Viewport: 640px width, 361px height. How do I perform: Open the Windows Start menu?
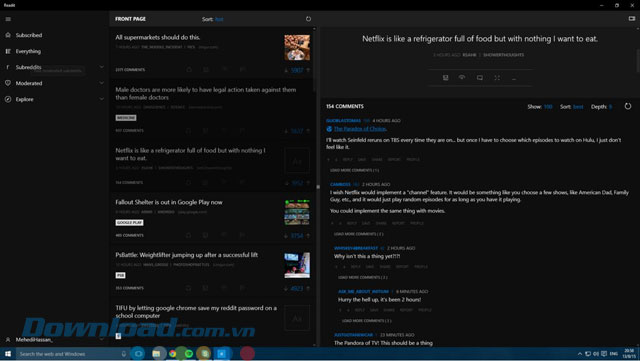click(8, 354)
